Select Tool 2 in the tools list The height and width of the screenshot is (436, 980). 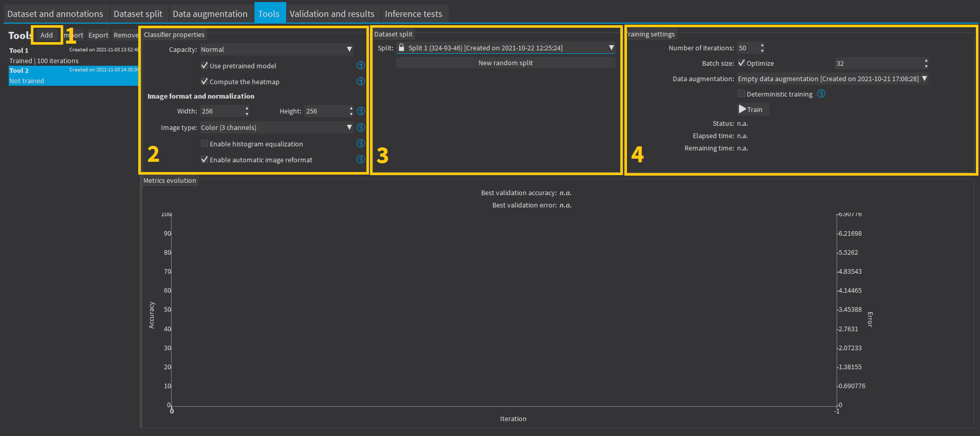pyautogui.click(x=73, y=75)
